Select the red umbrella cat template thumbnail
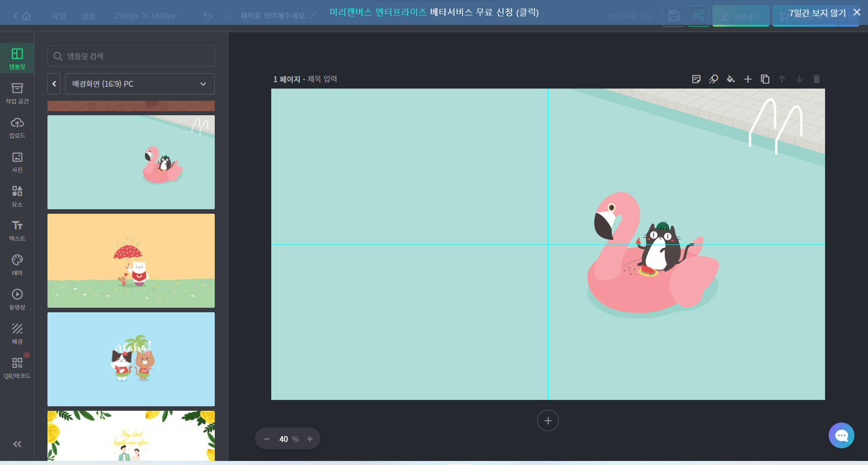The image size is (868, 465). (131, 261)
